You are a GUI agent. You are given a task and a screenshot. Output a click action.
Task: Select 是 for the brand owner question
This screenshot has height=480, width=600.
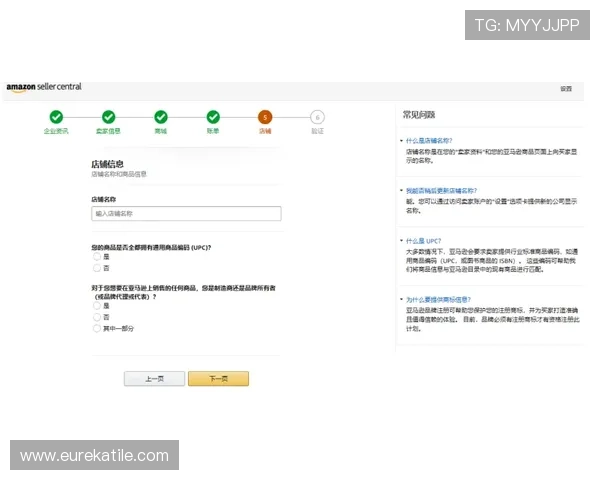pos(97,305)
